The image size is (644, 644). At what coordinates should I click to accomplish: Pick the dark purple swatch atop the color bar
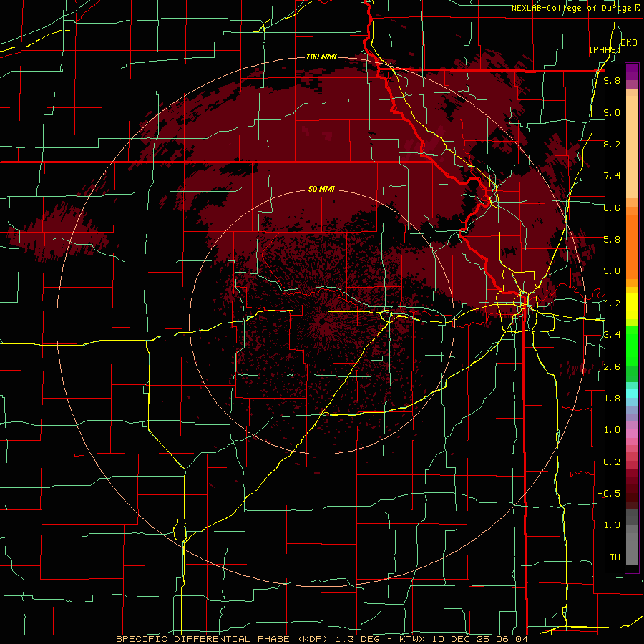[x=632, y=71]
